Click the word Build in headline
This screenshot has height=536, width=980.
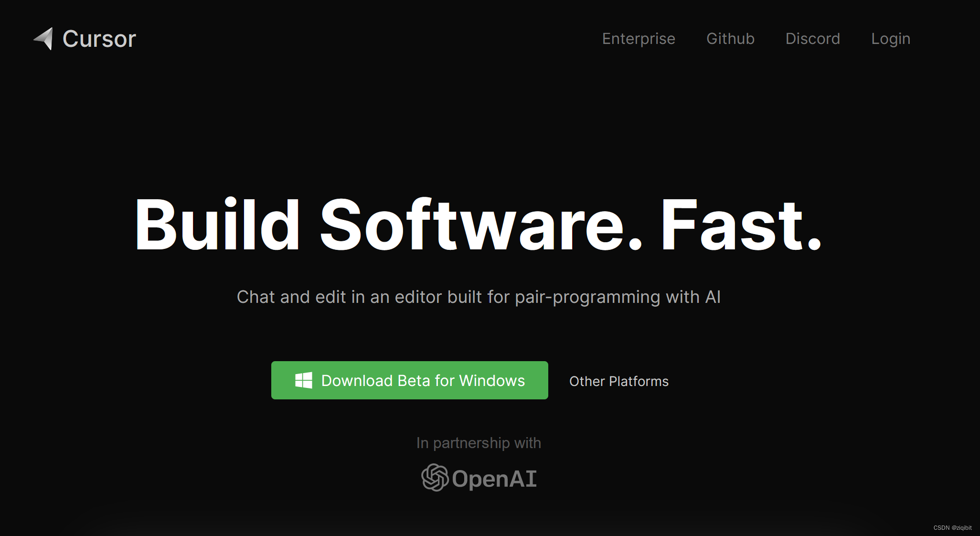coord(217,225)
